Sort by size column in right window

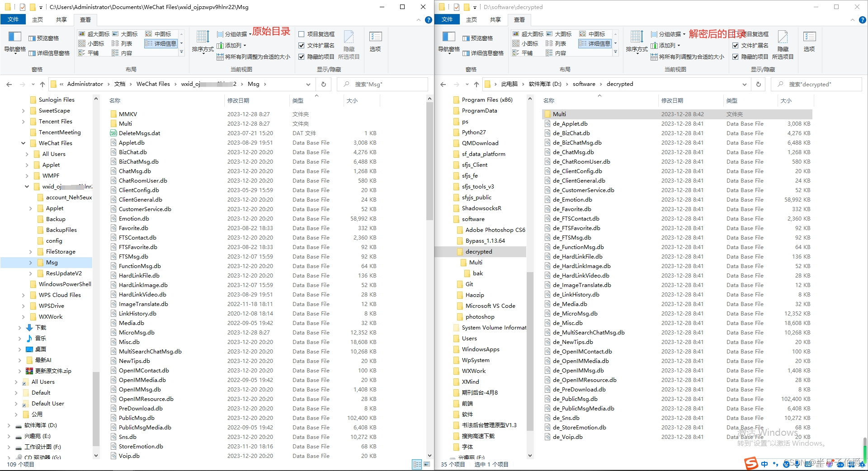point(796,100)
